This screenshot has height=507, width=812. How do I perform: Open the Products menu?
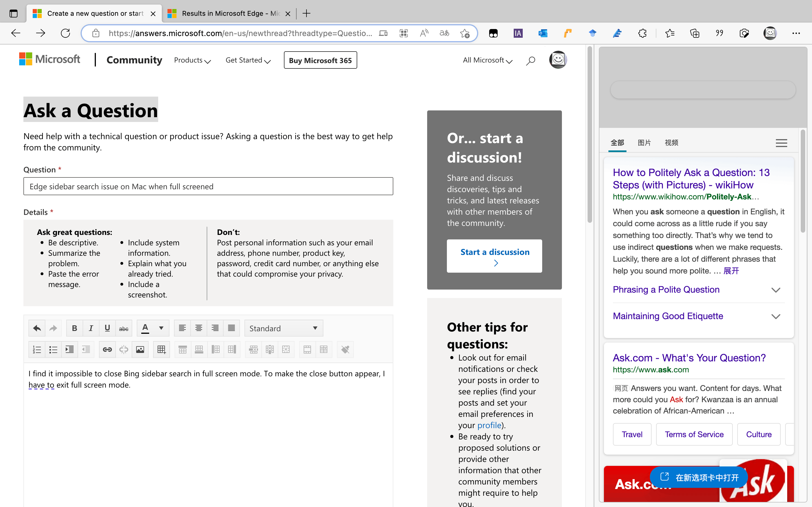tap(192, 60)
